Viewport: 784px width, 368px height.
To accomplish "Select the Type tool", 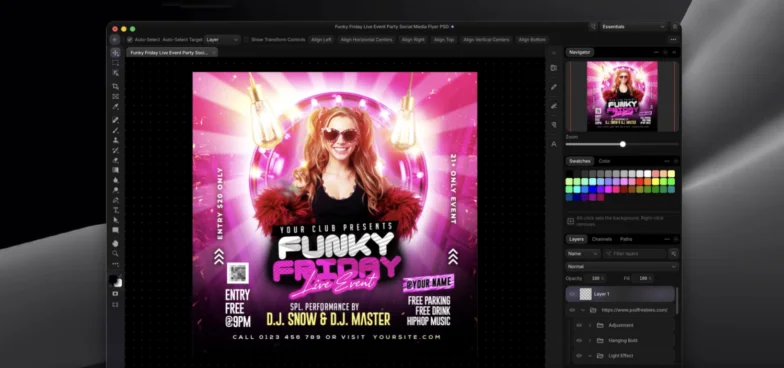I will [116, 210].
